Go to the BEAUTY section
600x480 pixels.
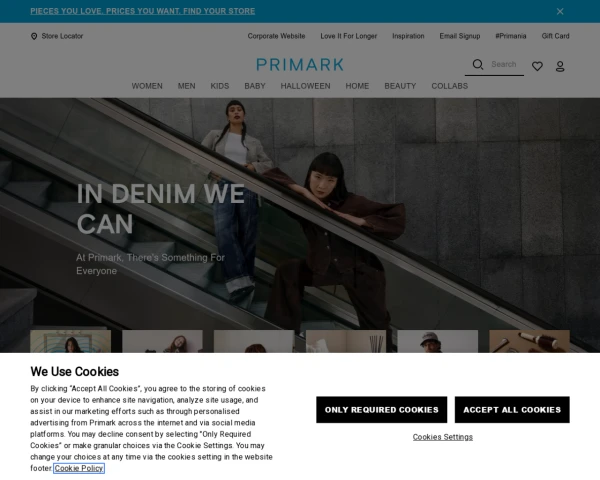click(400, 86)
